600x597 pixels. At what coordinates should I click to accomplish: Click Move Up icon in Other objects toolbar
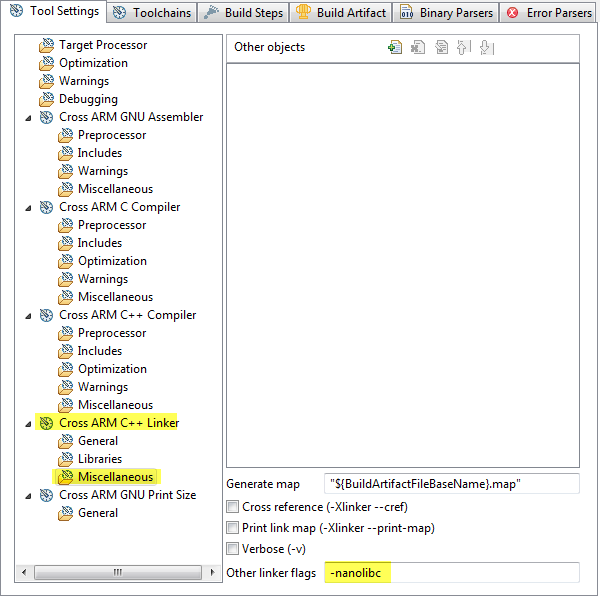tap(464, 48)
